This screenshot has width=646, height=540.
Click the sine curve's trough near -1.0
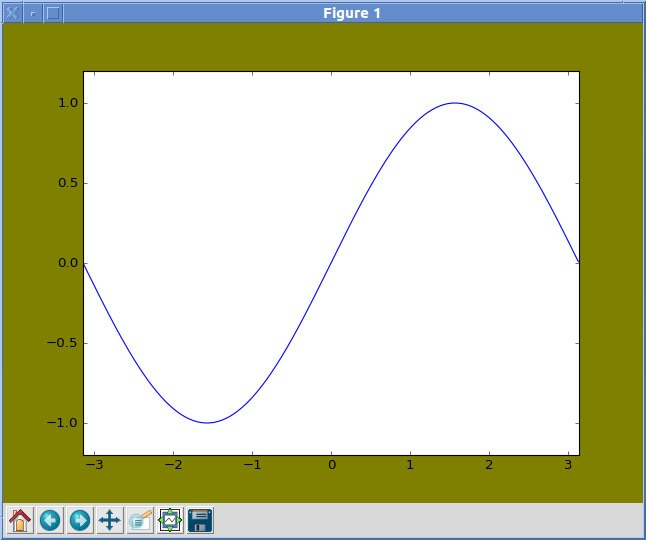click(207, 422)
